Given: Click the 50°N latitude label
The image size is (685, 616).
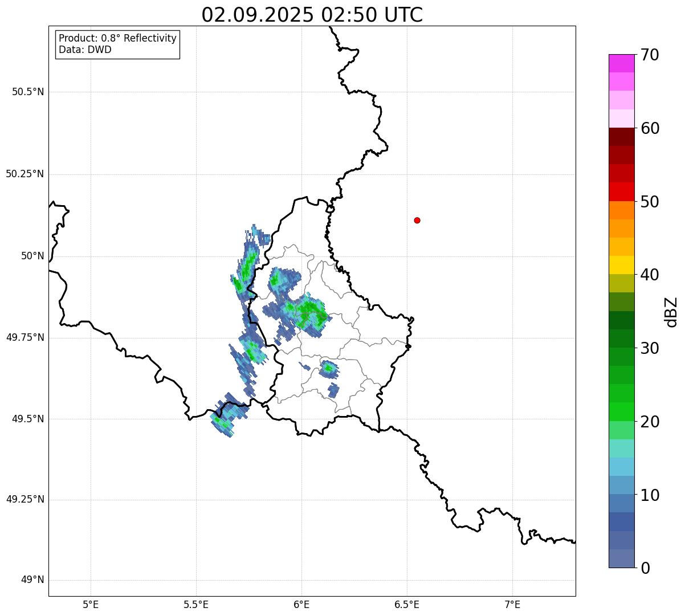Looking at the screenshot, I should tap(32, 256).
